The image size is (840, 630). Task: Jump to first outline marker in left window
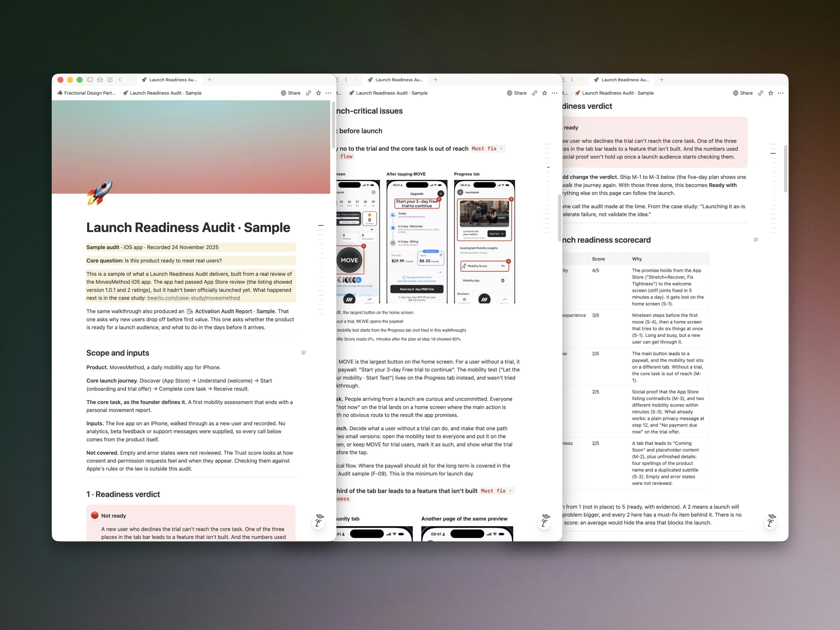pos(321,225)
